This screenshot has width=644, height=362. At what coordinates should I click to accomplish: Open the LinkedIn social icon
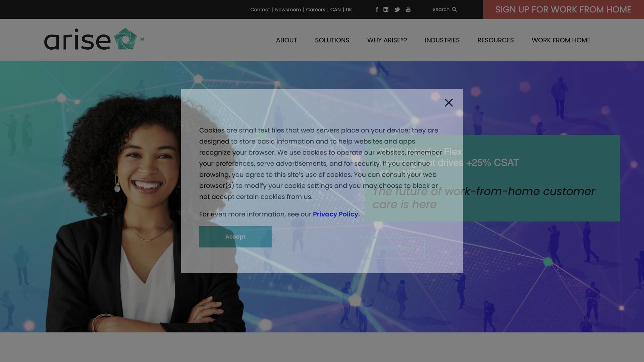pyautogui.click(x=386, y=9)
